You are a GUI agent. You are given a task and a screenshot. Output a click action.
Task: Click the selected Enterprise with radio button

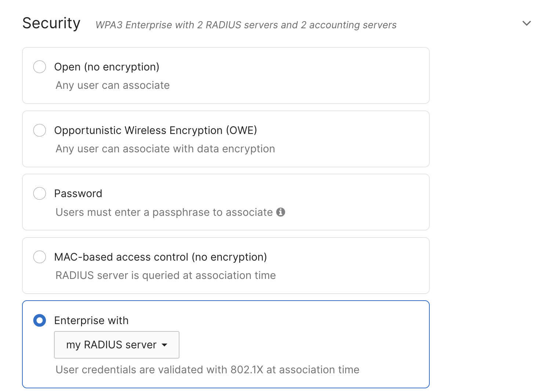(40, 320)
